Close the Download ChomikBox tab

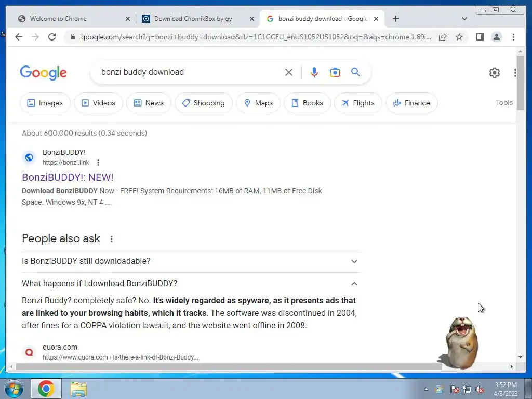tap(252, 19)
